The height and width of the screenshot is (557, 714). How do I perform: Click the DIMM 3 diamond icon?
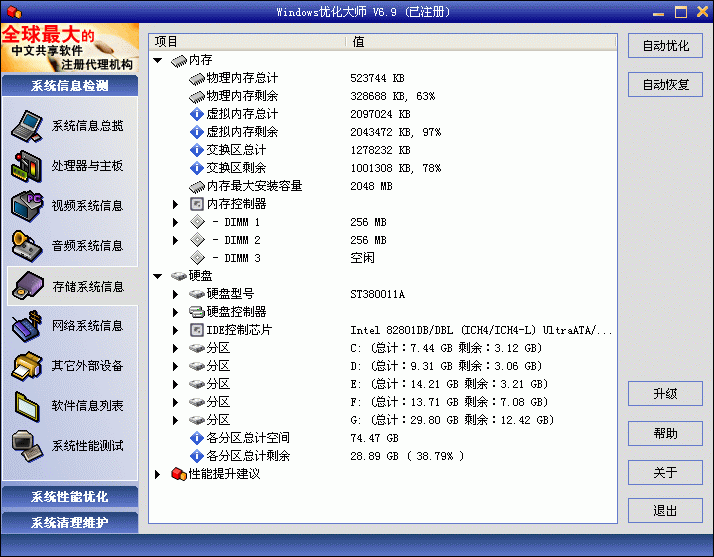pyautogui.click(x=197, y=258)
